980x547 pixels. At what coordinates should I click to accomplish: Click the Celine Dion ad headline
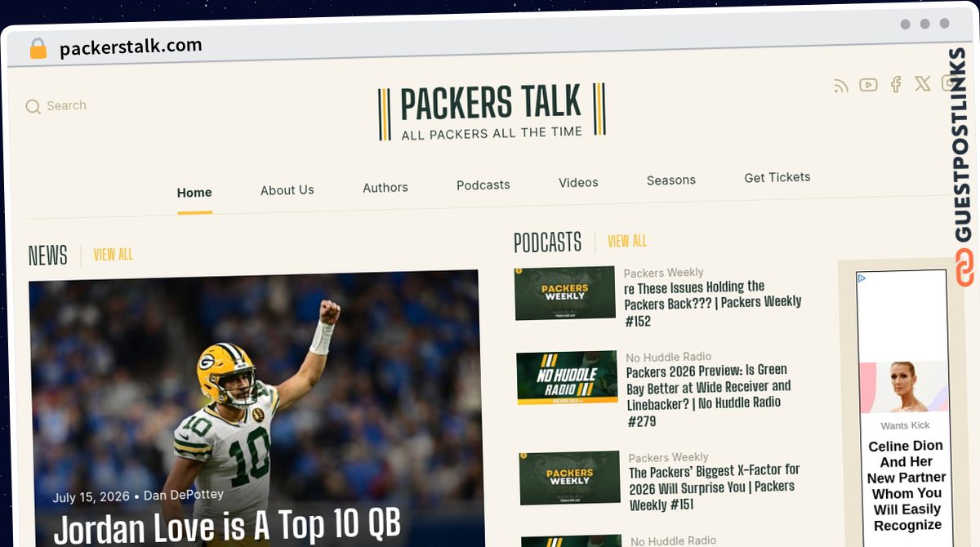pyautogui.click(x=906, y=486)
